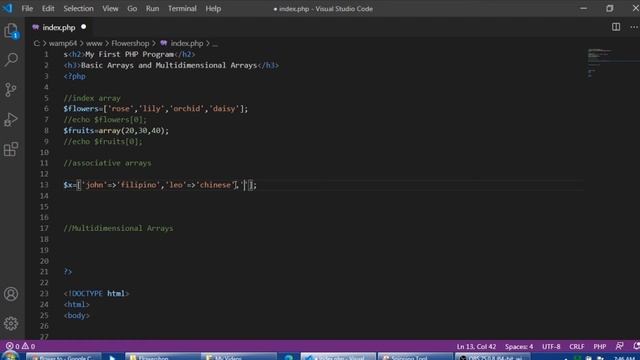Viewport: 640px width, 360px height.
Task: Click the //index array comment
Action: point(92,98)
